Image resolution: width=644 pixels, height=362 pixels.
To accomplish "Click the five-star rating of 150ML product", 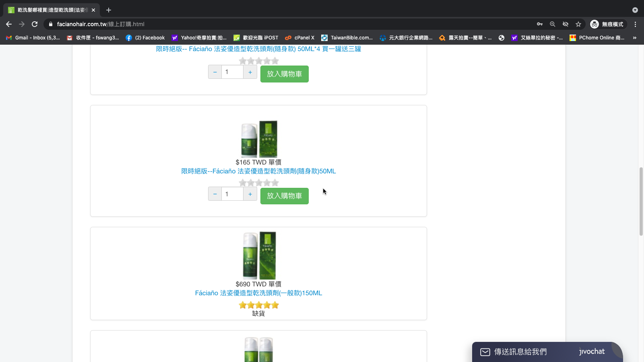I will (259, 305).
